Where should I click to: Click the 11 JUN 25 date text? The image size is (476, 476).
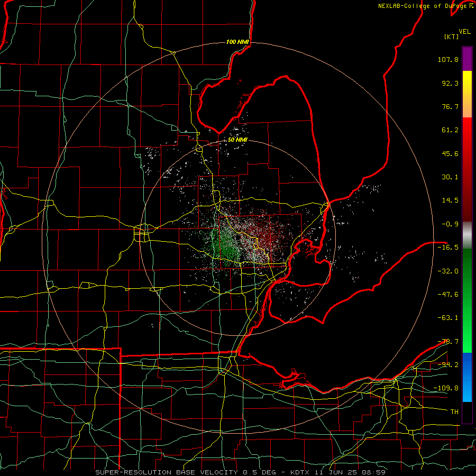click(337, 472)
